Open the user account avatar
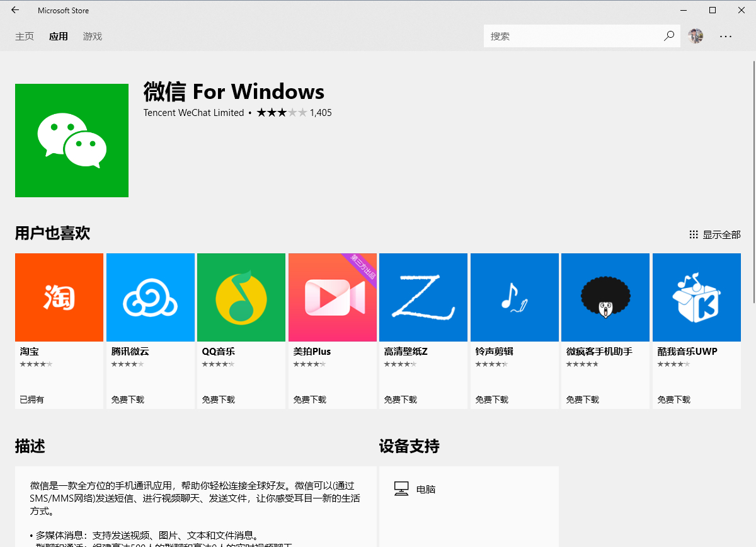 (696, 36)
